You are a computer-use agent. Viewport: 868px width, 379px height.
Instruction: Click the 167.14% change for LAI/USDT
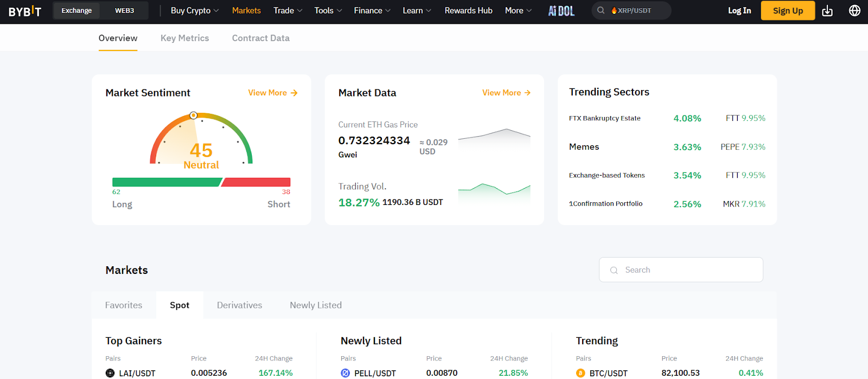tap(276, 373)
